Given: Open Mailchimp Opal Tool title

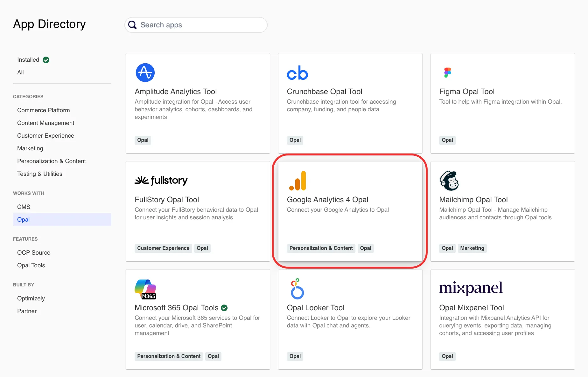Looking at the screenshot, I should 473,200.
